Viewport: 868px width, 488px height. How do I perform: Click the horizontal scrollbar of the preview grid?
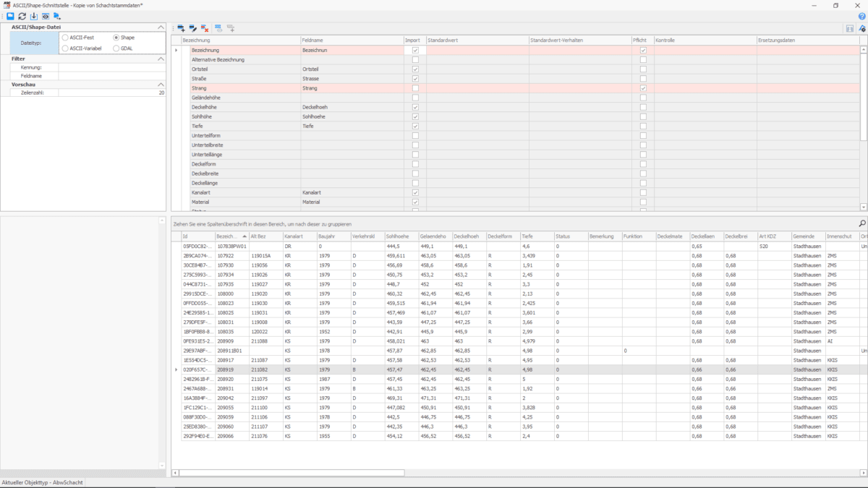[519, 473]
